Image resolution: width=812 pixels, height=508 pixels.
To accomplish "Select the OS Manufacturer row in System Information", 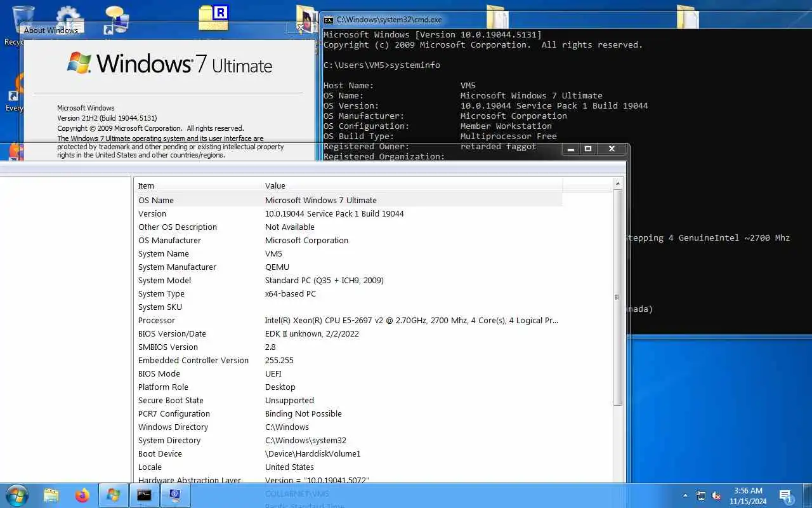I will [348, 240].
